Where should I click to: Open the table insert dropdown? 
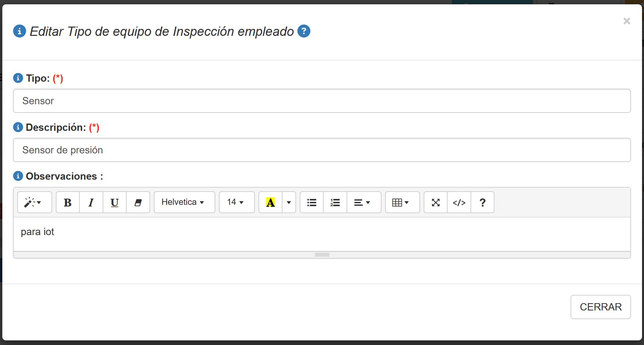click(x=402, y=202)
